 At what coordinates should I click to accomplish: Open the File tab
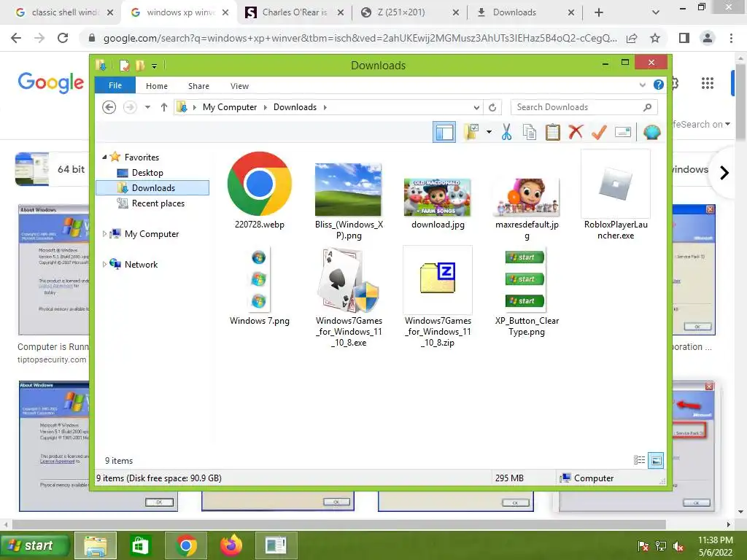(x=115, y=85)
